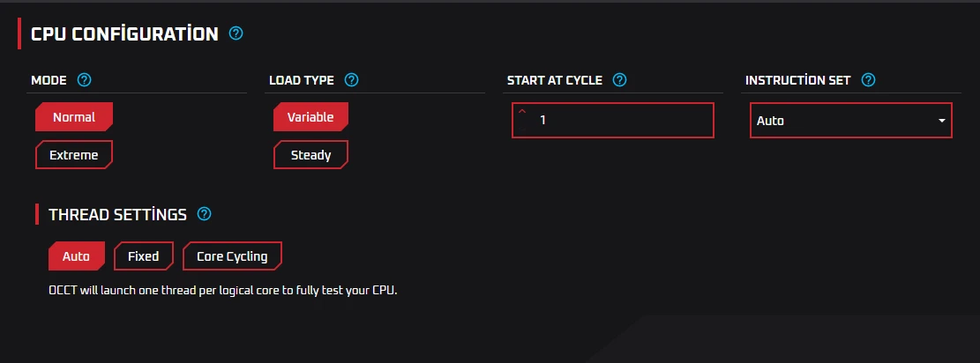980x363 pixels.
Task: Open help icon beside CPU Configuration title
Action: pyautogui.click(x=236, y=33)
